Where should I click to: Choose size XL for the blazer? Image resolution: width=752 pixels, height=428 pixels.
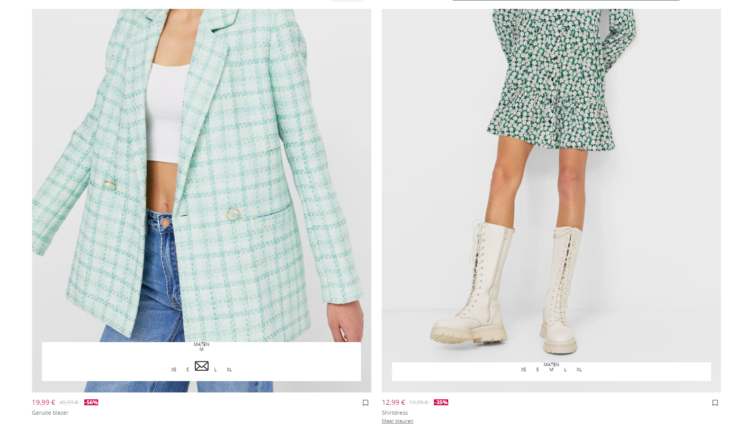click(x=229, y=370)
